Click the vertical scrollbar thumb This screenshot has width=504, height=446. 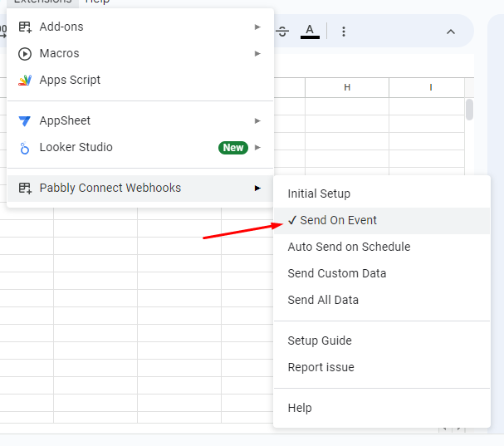coord(469,110)
